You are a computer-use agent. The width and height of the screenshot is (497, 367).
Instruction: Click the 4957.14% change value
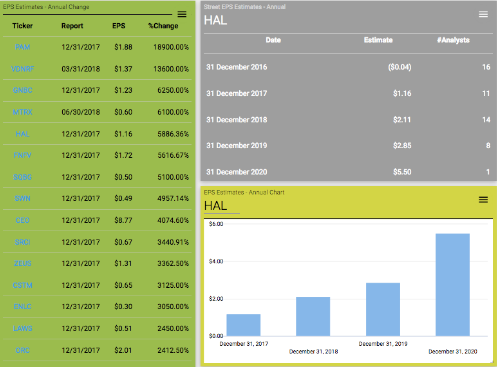point(173,199)
